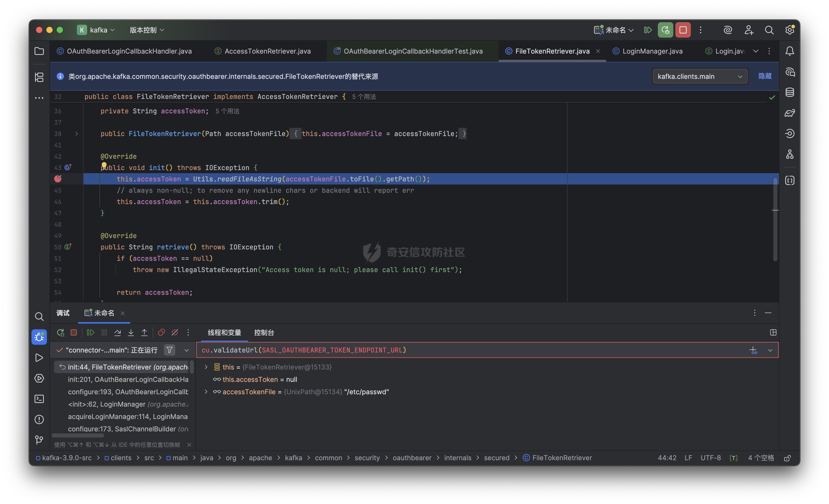Screen dimensions: 829x504
Task: Open the 版本控制 dropdown menu
Action: [x=147, y=30]
